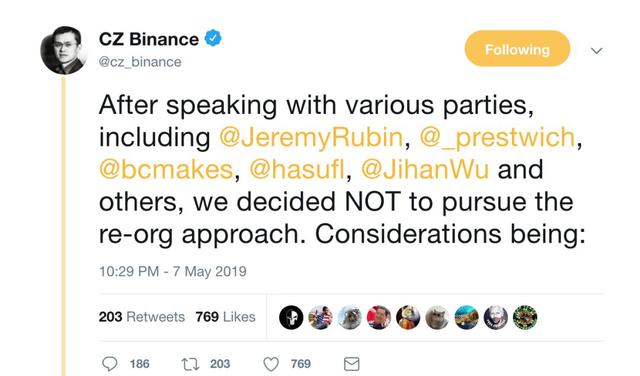This screenshot has height=376, width=640.
Task: Toggle the Following button
Action: coord(517,49)
